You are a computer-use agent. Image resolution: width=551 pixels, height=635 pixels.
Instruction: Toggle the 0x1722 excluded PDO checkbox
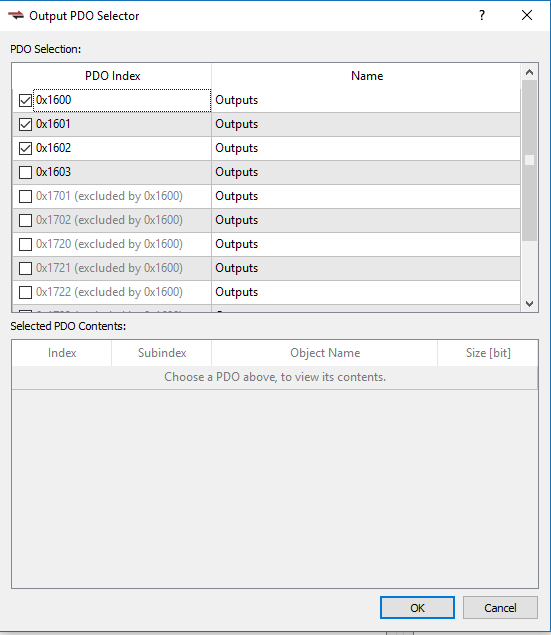tap(26, 292)
